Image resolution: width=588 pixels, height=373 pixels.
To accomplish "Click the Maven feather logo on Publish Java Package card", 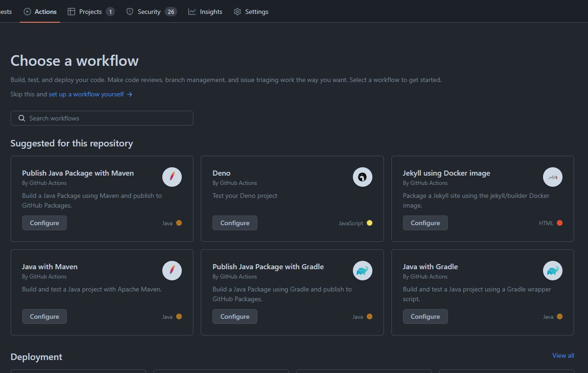I will 172,177.
